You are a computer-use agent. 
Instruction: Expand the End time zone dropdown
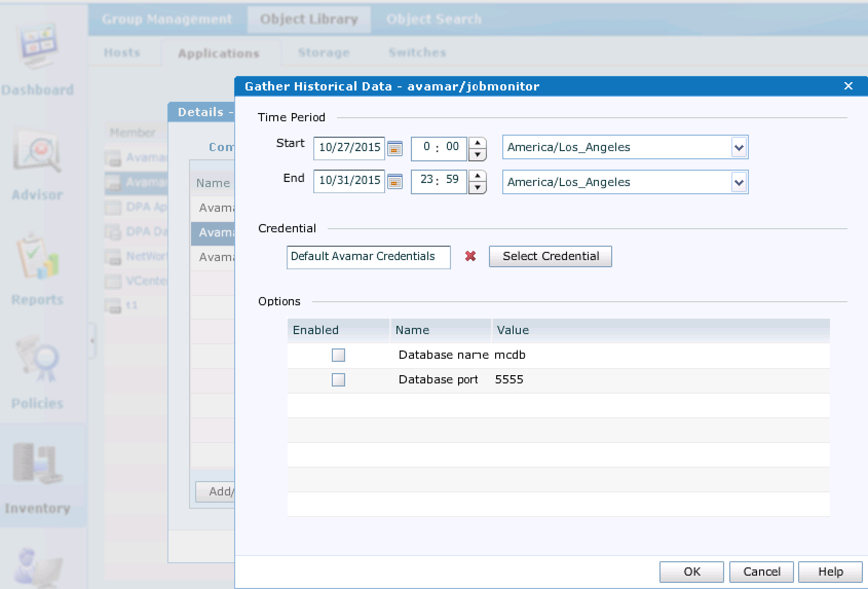click(x=739, y=182)
